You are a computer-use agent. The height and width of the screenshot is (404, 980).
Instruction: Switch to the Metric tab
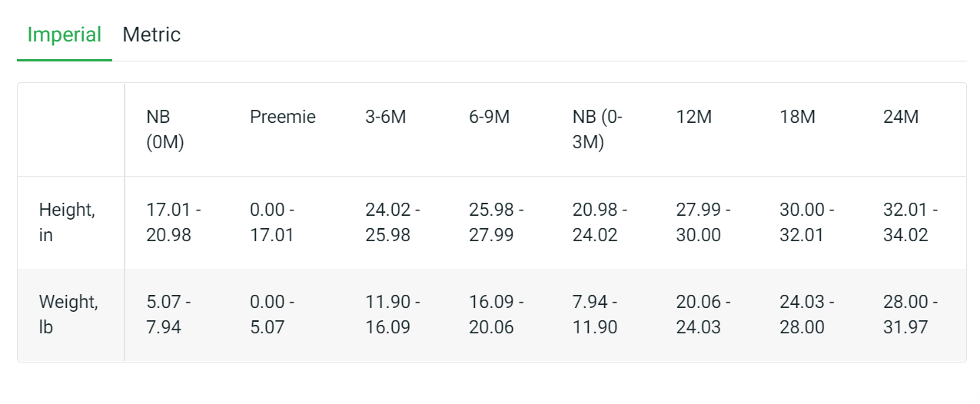(x=151, y=35)
